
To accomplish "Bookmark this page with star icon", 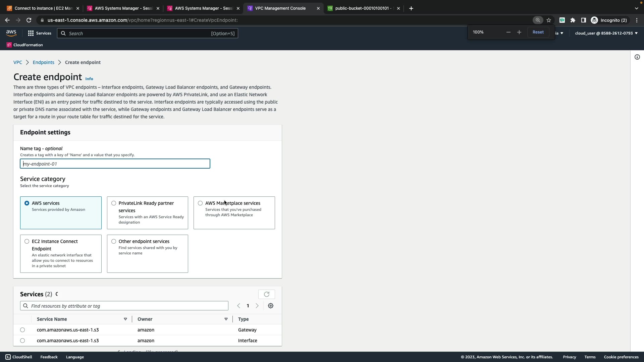I will 549,20.
